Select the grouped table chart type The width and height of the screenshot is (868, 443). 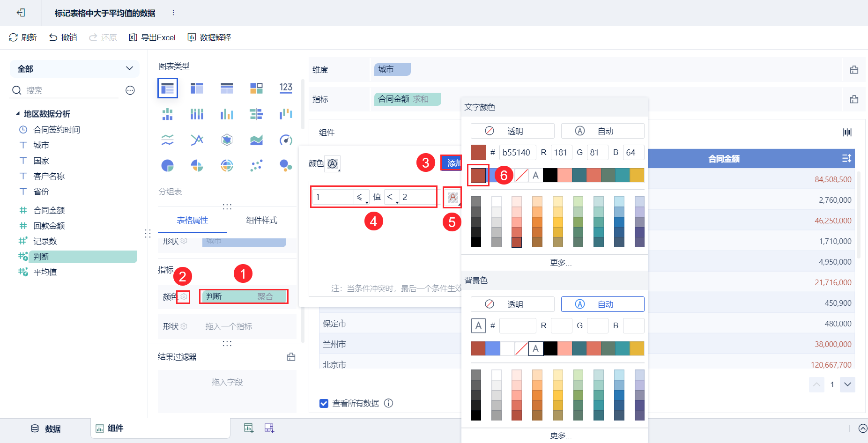(167, 88)
